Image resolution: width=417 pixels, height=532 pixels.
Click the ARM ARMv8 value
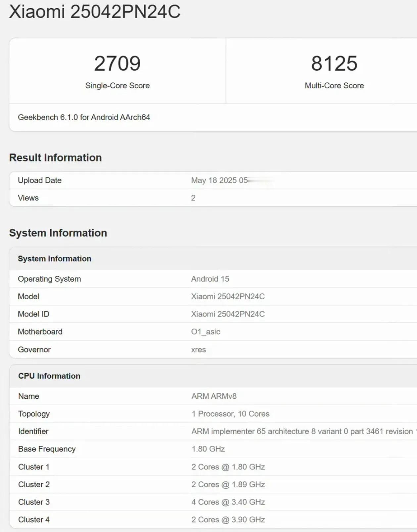pyautogui.click(x=214, y=396)
